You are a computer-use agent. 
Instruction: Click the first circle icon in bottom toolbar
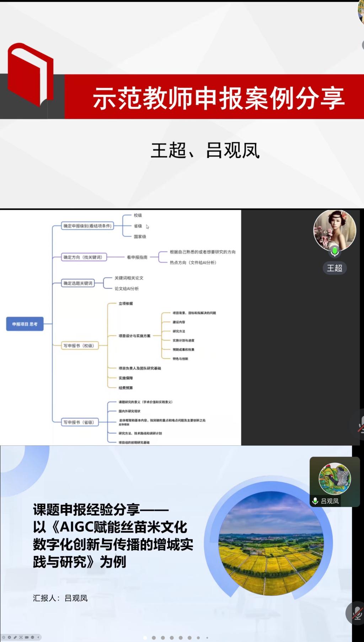pyautogui.click(x=4, y=637)
